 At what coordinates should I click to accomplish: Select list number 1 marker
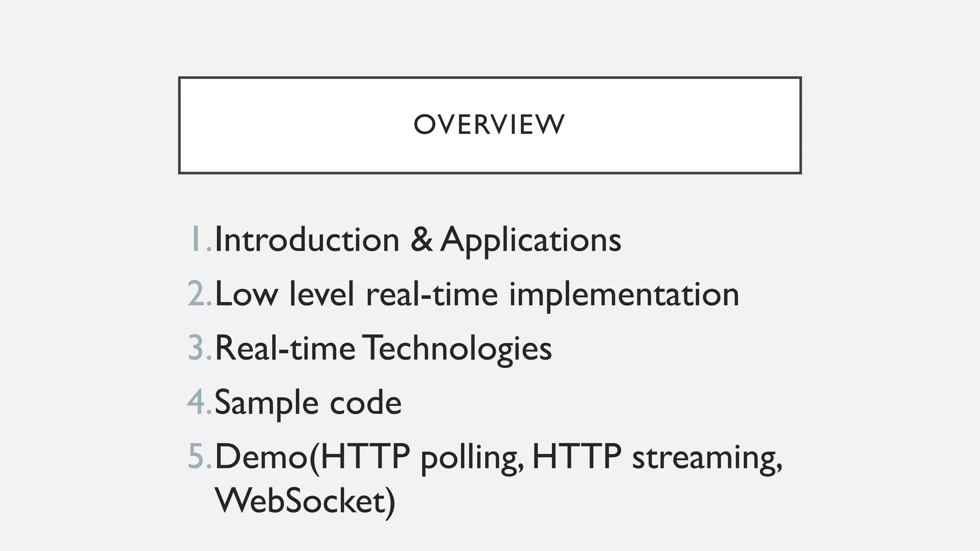pyautogui.click(x=200, y=239)
